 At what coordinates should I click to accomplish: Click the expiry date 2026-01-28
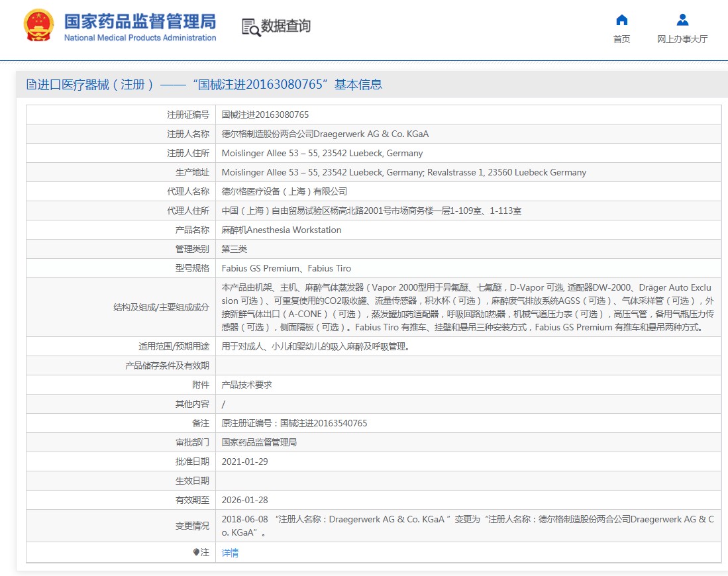244,500
